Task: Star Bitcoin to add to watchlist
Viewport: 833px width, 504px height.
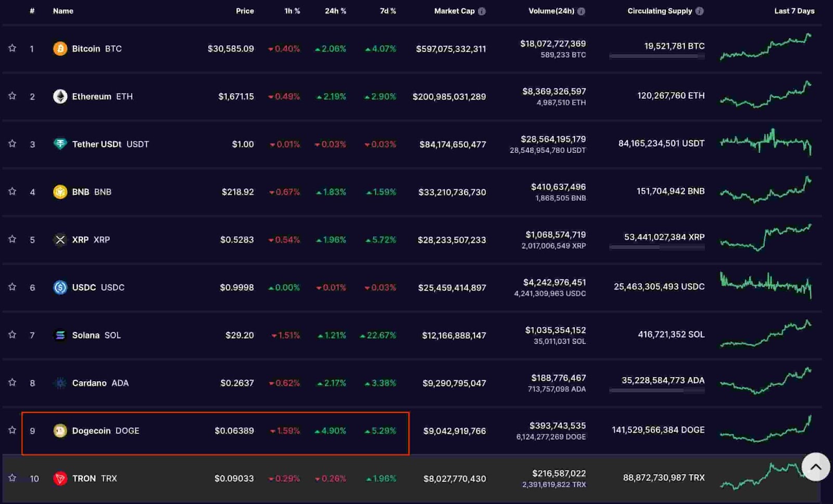Action: click(x=12, y=48)
